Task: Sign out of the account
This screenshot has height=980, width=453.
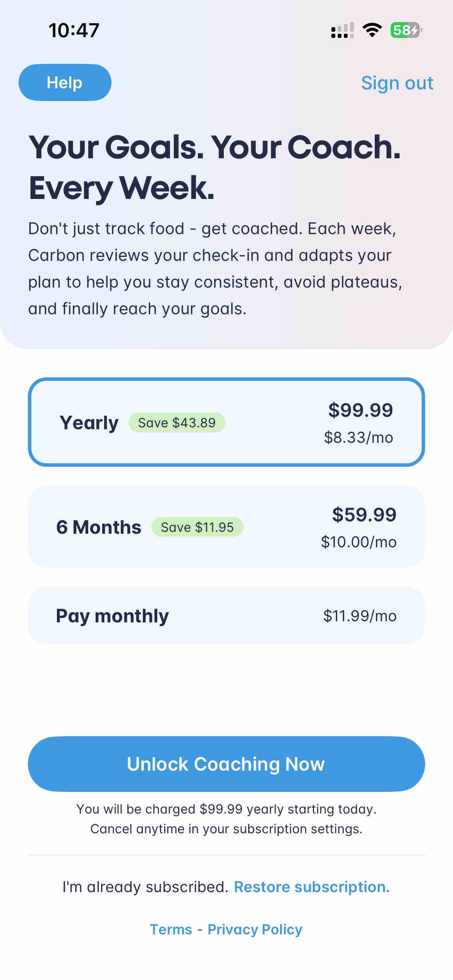Action: tap(397, 83)
